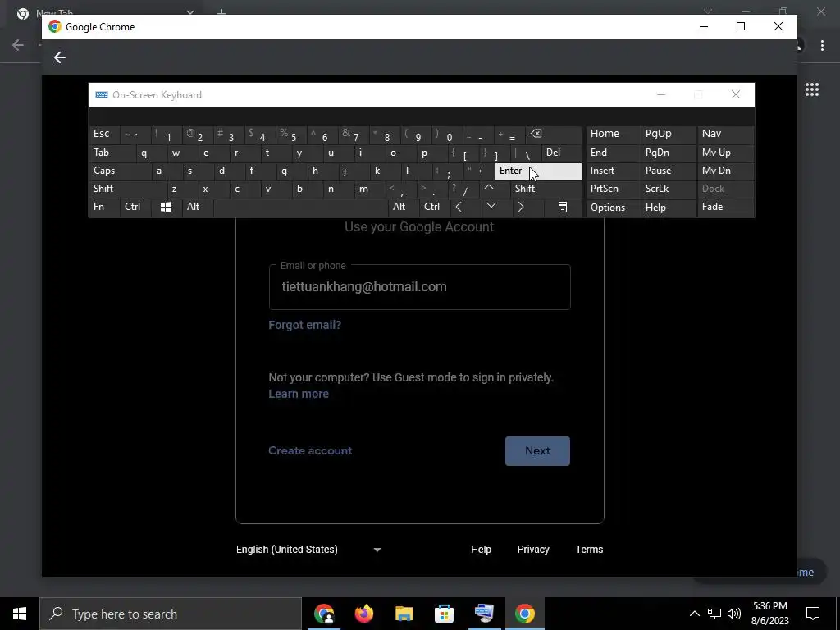
Task: Open the computer app icon in taskbar
Action: [x=484, y=614]
